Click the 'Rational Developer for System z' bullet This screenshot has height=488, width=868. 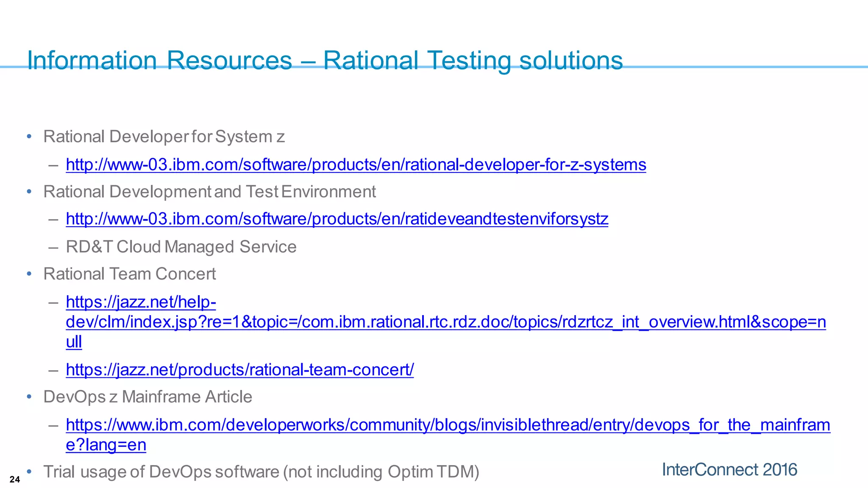point(164,137)
